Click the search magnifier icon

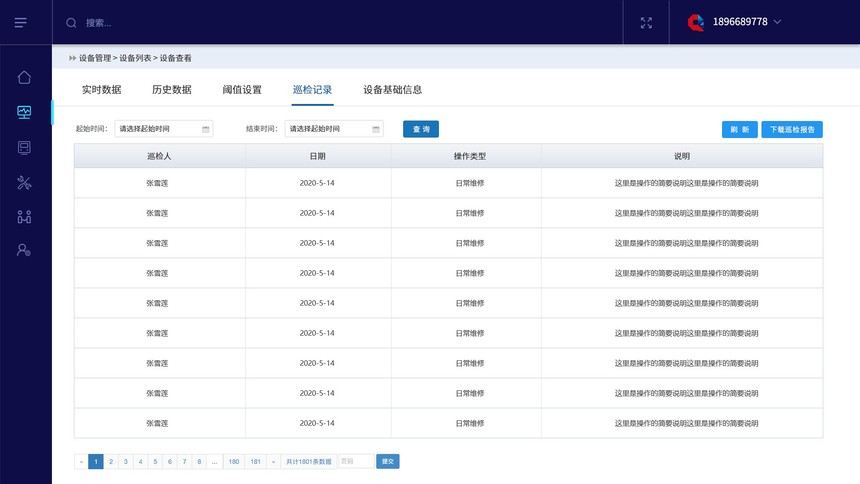(x=71, y=22)
